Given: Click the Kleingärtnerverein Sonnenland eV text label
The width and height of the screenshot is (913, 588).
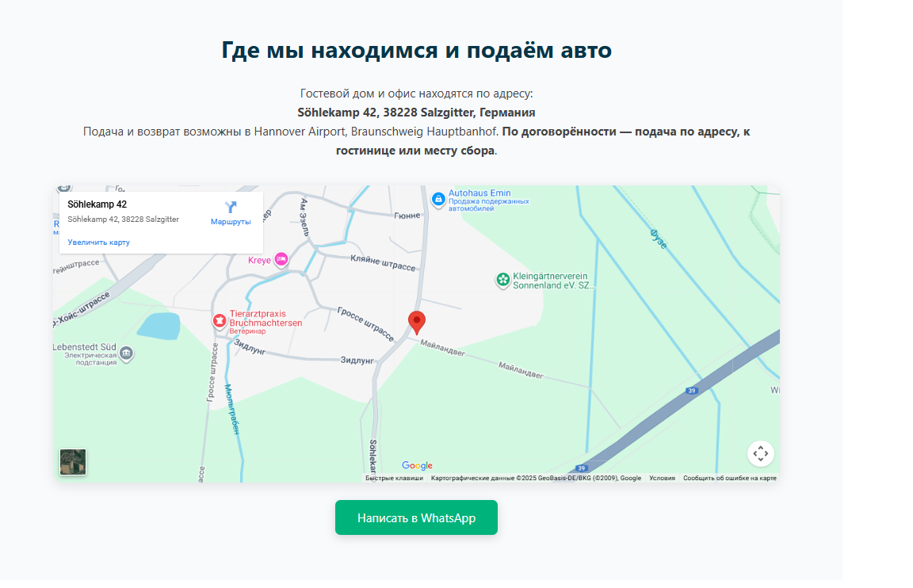Looking at the screenshot, I should click(554, 281).
